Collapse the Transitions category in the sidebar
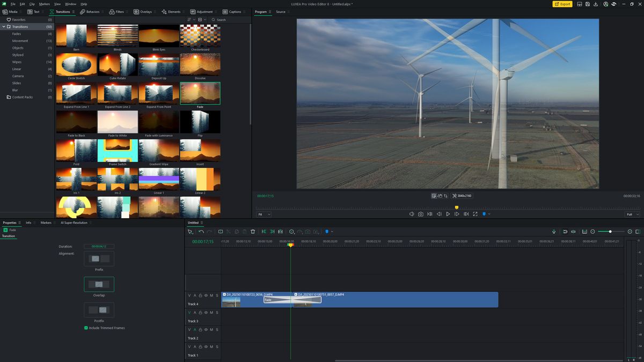Image resolution: width=644 pixels, height=362 pixels. point(4,26)
